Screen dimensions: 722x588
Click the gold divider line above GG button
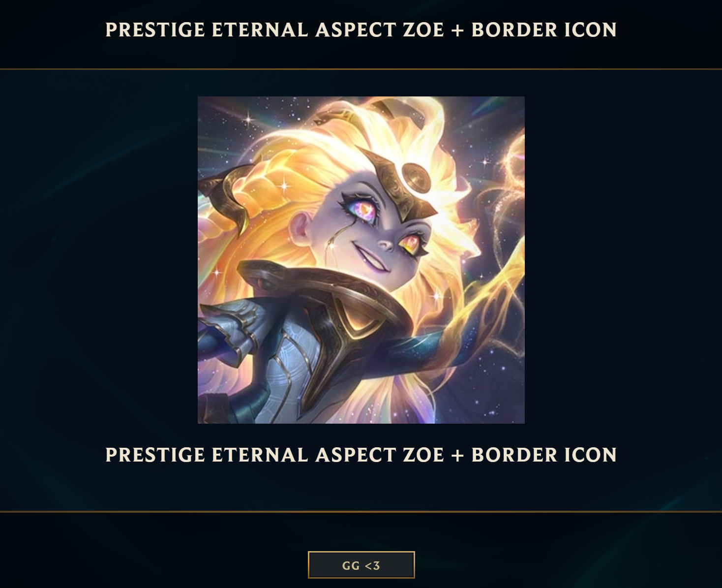tap(361, 512)
